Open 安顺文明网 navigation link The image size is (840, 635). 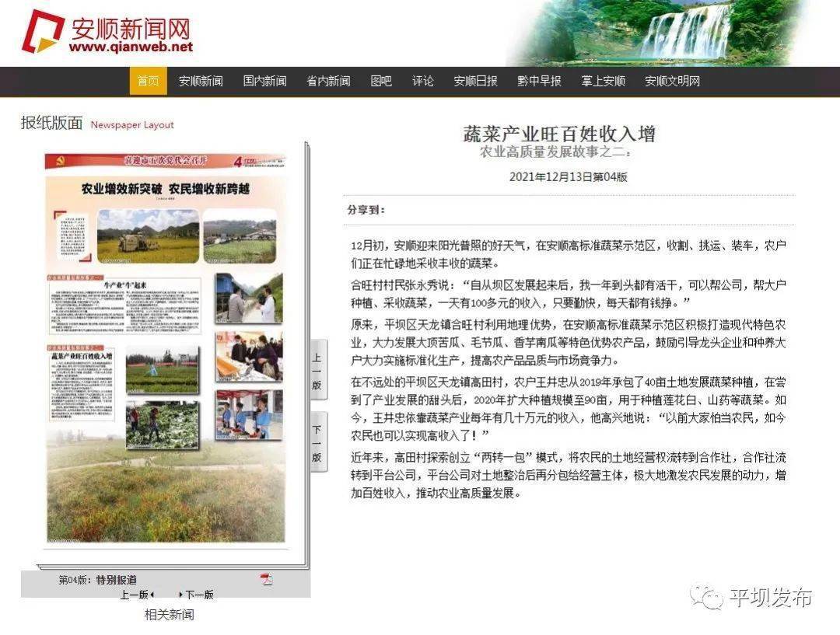click(x=672, y=81)
